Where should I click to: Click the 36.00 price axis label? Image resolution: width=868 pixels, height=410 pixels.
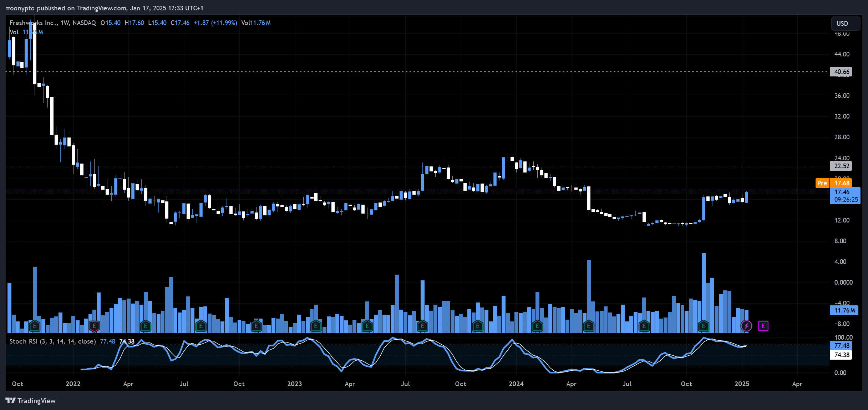point(842,96)
